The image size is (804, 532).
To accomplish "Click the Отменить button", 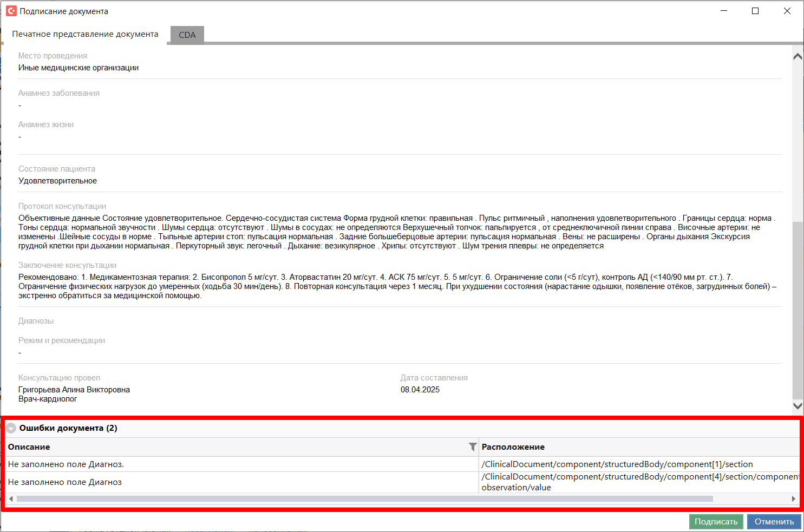I will [x=774, y=522].
